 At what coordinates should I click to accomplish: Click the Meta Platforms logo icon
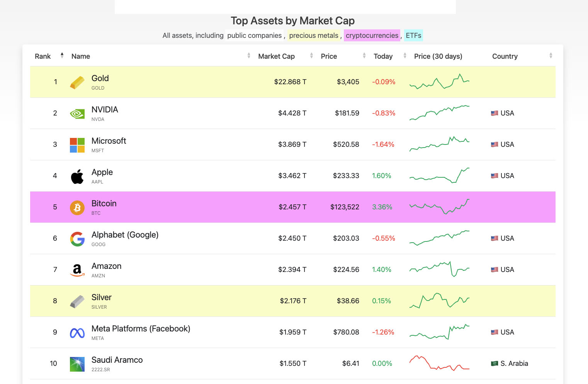(77, 333)
